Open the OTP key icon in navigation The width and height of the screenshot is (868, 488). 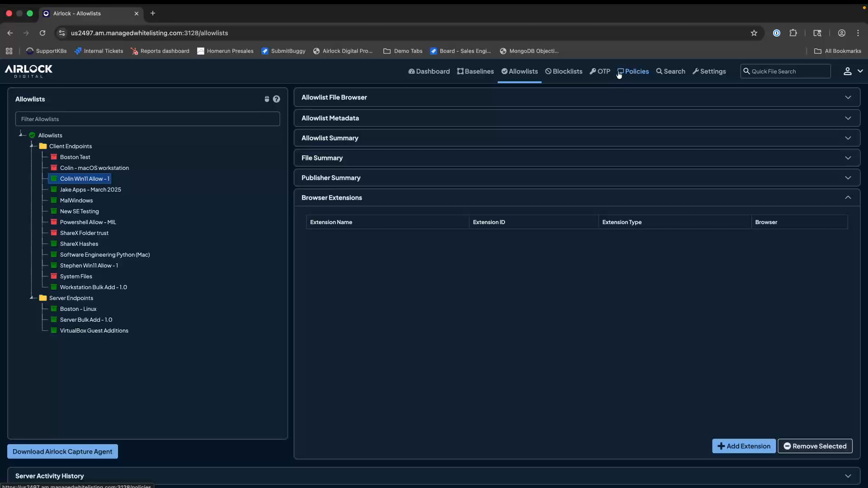click(x=594, y=71)
